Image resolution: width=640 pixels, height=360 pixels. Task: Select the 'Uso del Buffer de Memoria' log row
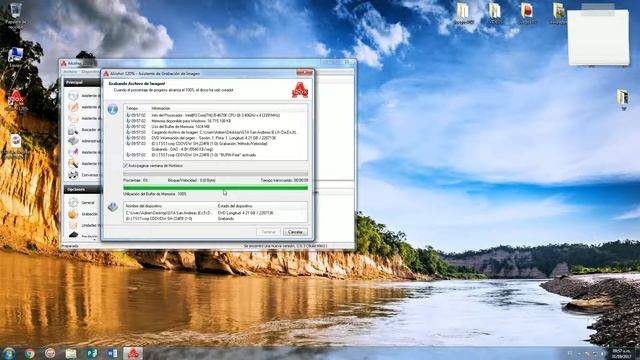pos(216,127)
